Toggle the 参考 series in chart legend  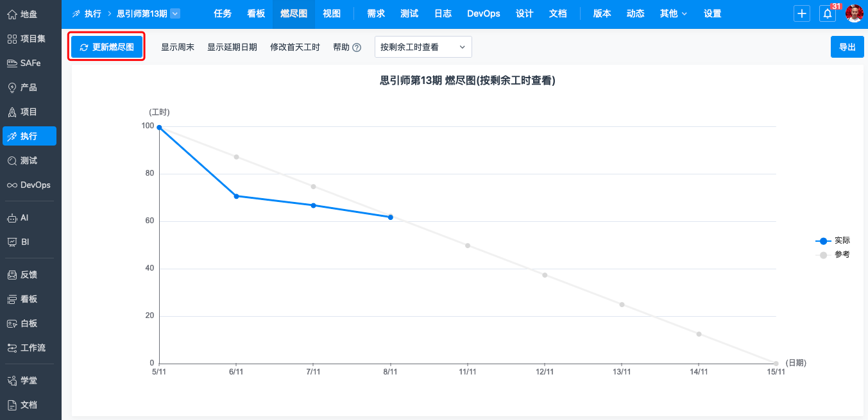pyautogui.click(x=833, y=255)
